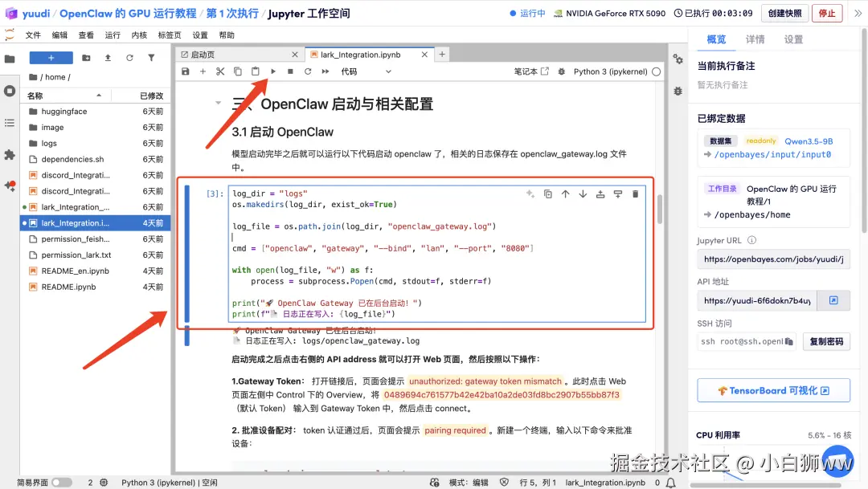This screenshot has width=868, height=489.
Task: Create new folder icon in file browser
Action: pyautogui.click(x=86, y=58)
